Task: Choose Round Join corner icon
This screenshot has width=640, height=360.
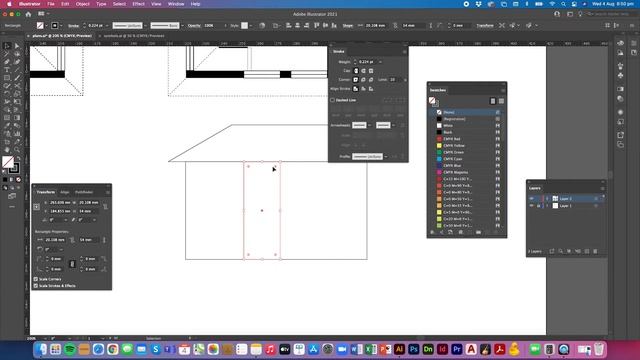Action: point(363,80)
